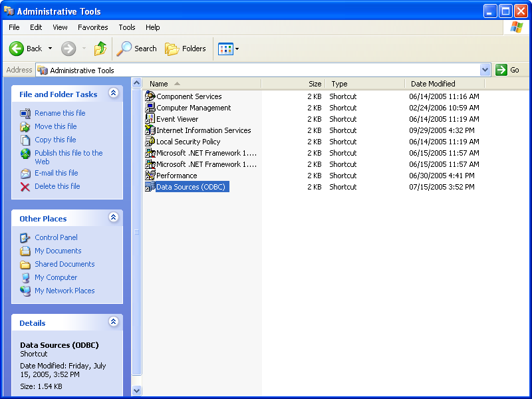Click the E-mail this file link
532x399 pixels.
(x=57, y=173)
